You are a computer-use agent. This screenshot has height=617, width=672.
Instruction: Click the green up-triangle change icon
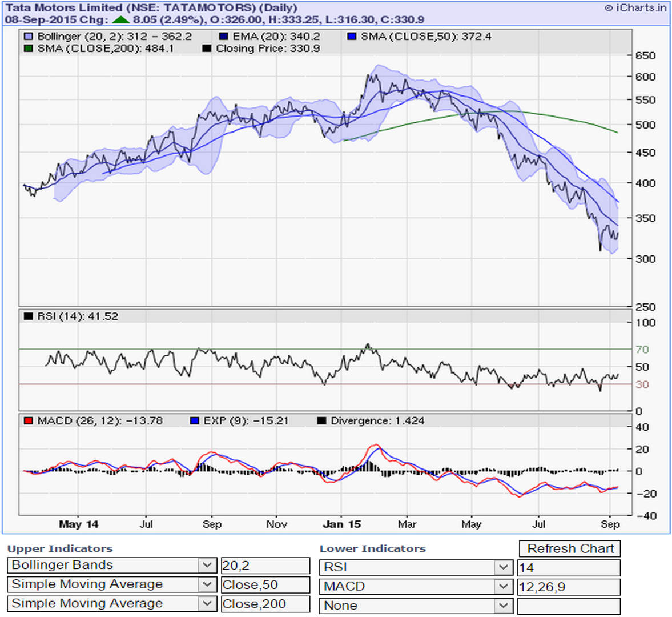click(121, 19)
